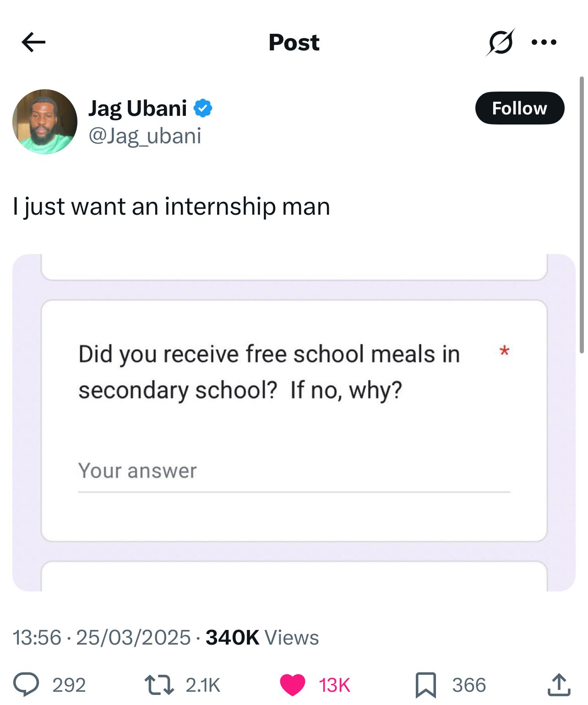The image size is (588, 705).
Task: Click the post timestamp 13:56 · 25/03/2025
Action: (x=101, y=638)
